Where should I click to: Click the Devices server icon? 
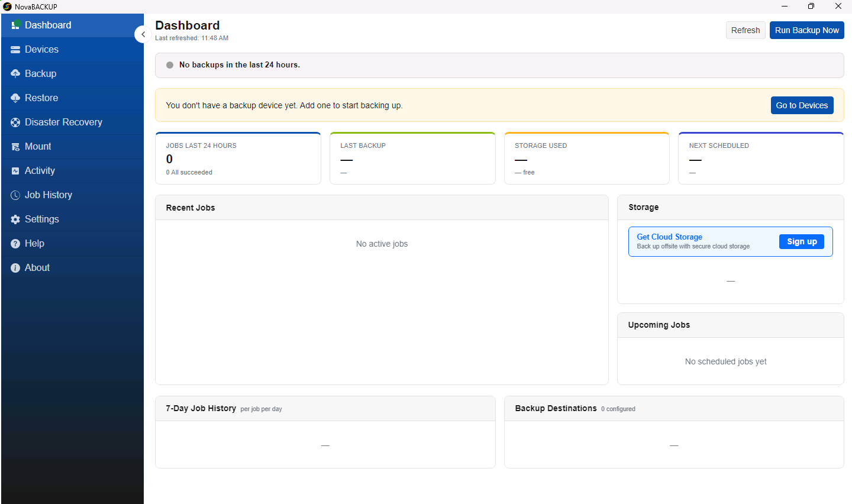15,50
